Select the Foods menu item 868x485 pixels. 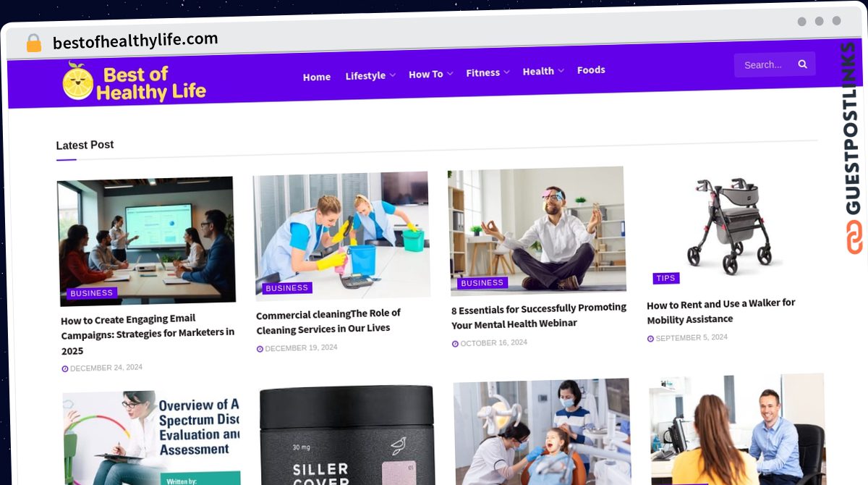591,69
